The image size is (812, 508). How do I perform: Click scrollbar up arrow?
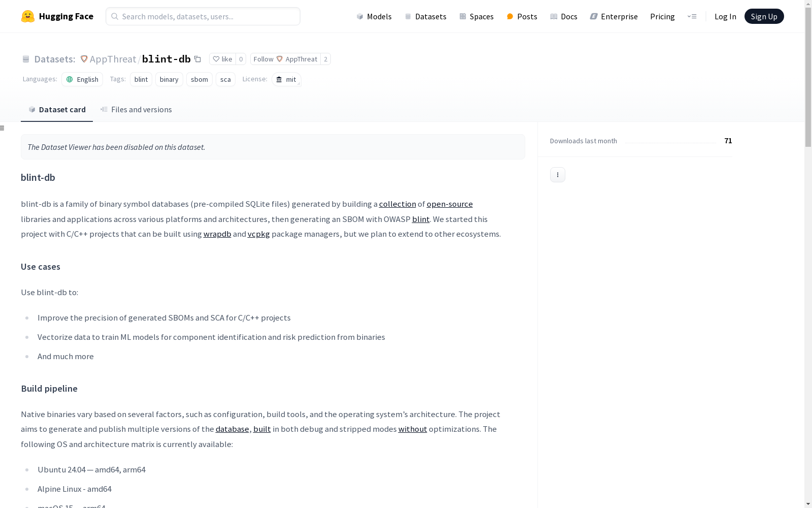click(808, 4)
